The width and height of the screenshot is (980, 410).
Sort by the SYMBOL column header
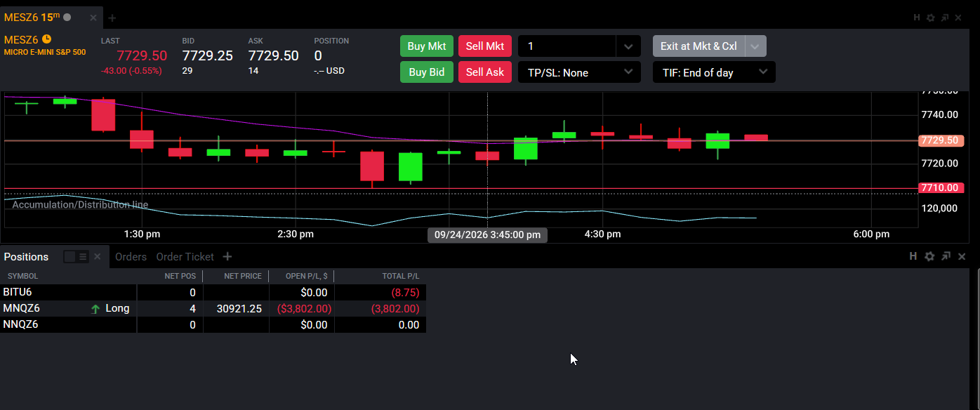click(x=22, y=277)
